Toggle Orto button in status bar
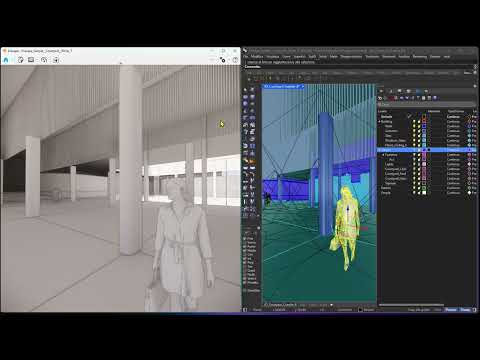480x360 pixels. tap(438, 310)
